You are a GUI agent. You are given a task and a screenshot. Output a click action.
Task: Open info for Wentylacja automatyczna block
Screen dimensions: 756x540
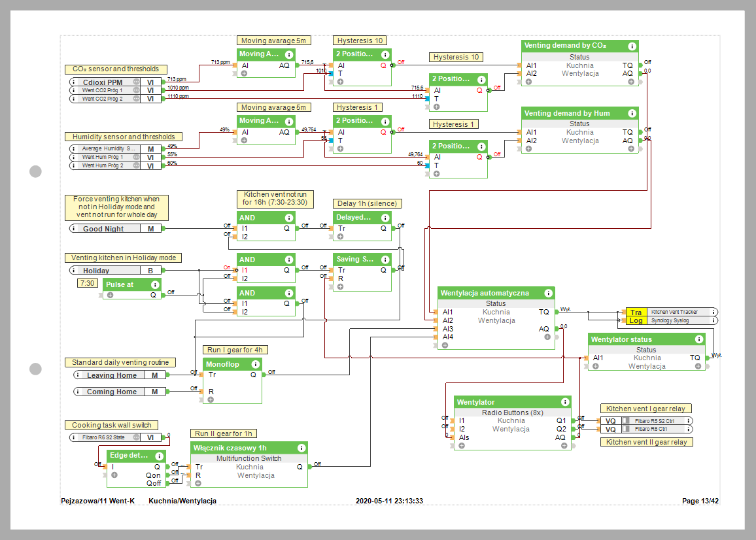(x=548, y=294)
